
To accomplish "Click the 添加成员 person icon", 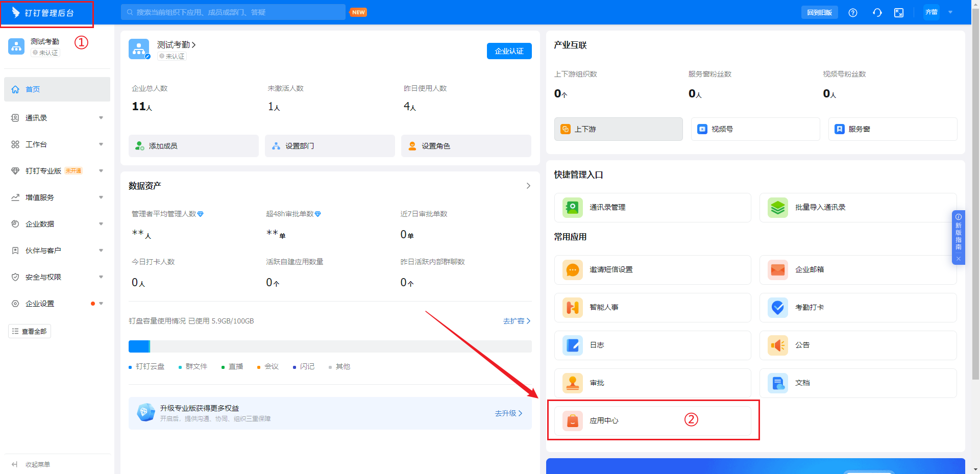I will (139, 146).
